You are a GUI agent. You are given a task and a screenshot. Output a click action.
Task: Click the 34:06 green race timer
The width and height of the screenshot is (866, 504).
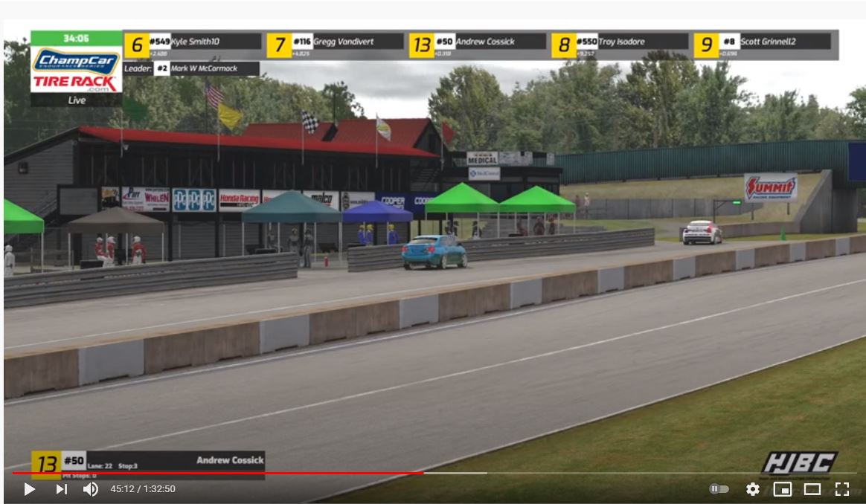pos(76,38)
